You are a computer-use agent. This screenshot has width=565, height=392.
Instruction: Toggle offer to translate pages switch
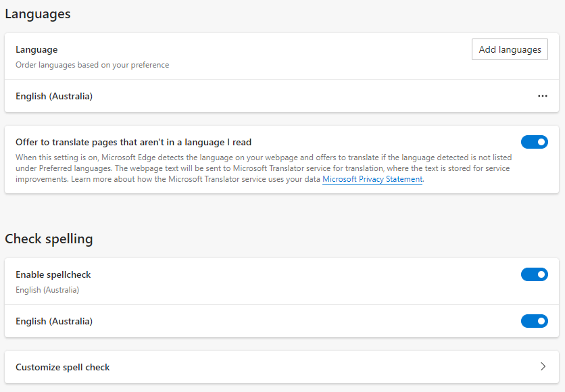[534, 142]
